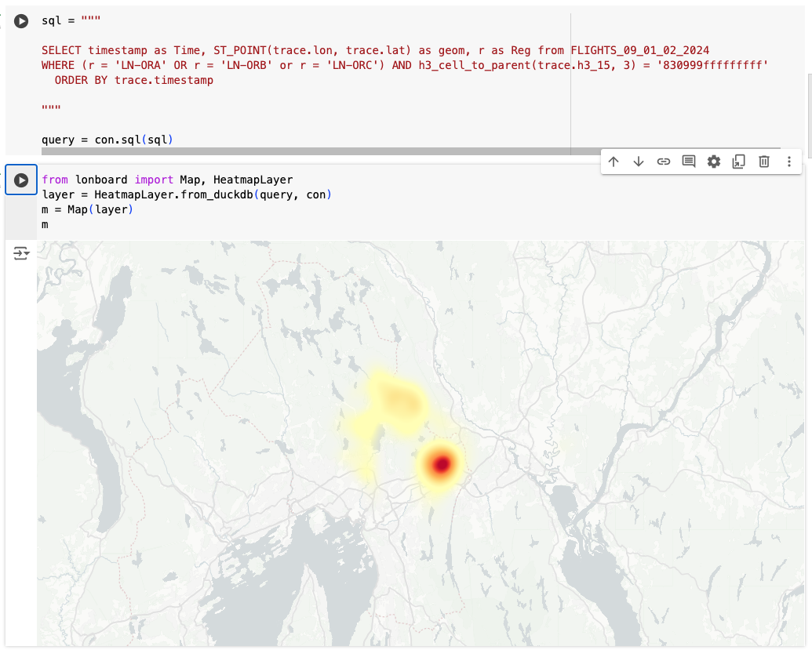812x650 pixels.
Task: Copy link to this cell
Action: coord(664,162)
